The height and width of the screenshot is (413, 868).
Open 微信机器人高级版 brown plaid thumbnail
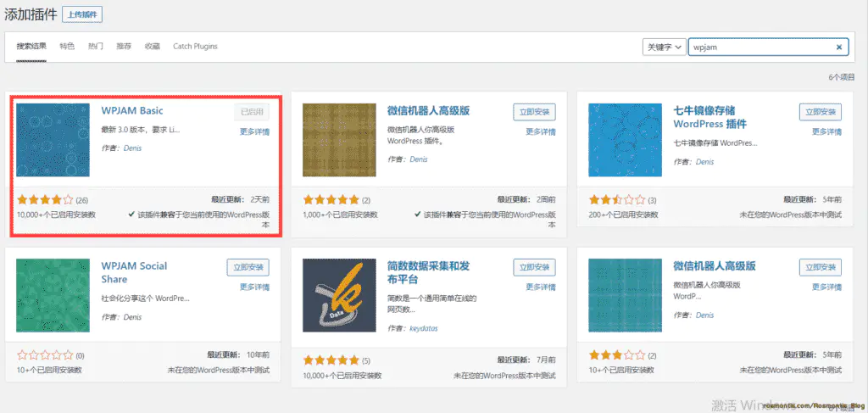(x=339, y=140)
